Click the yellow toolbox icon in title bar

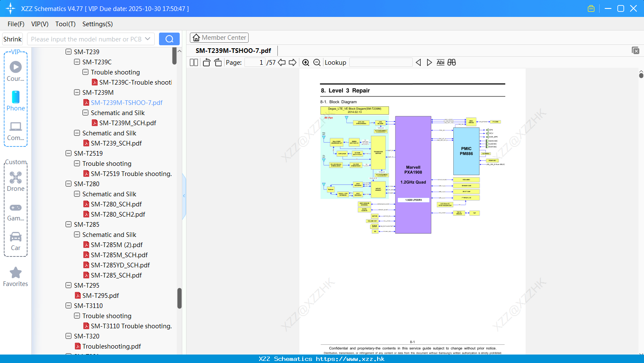(x=591, y=8)
